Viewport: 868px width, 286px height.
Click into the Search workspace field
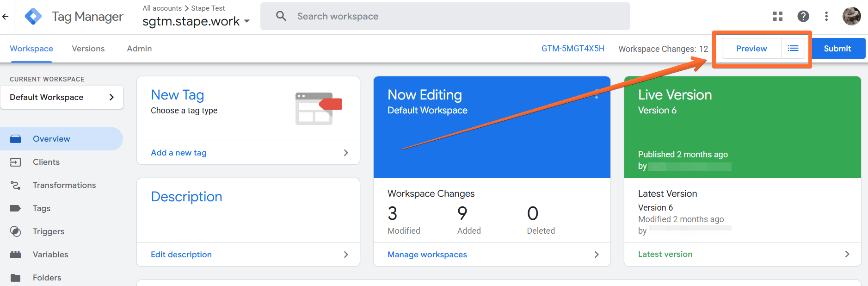pos(444,17)
